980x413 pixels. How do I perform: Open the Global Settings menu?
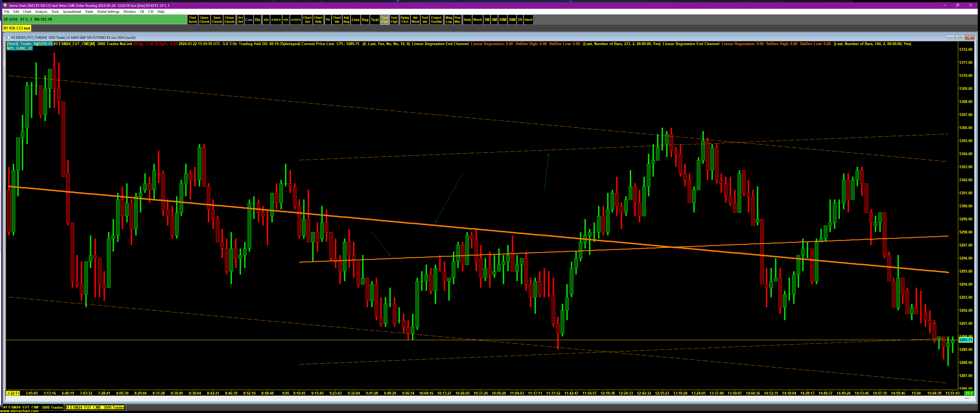108,12
